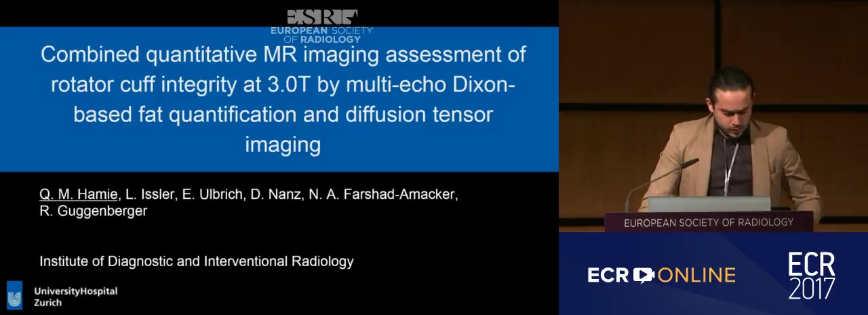Click the ESR European Society of Radiology logo

click(321, 26)
